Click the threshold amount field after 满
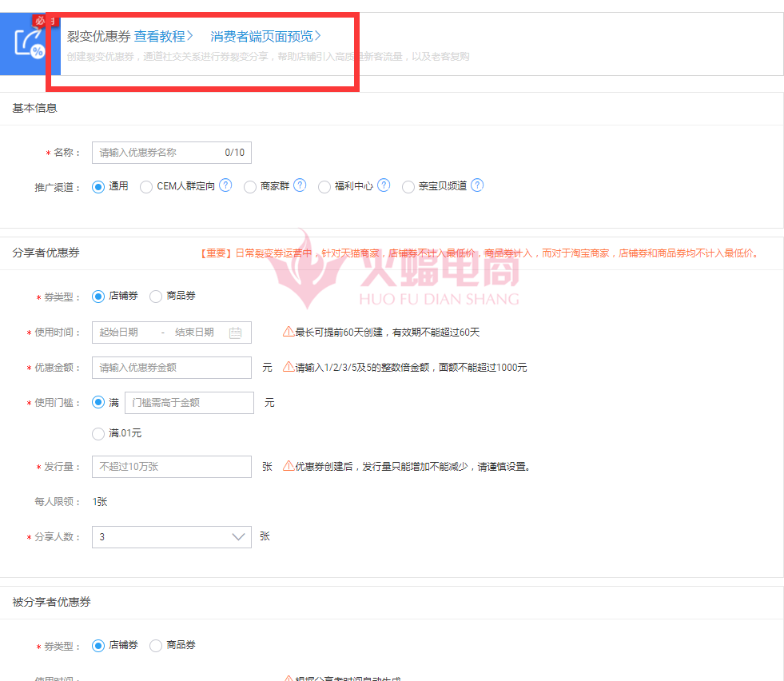This screenshot has width=784, height=681. point(189,403)
